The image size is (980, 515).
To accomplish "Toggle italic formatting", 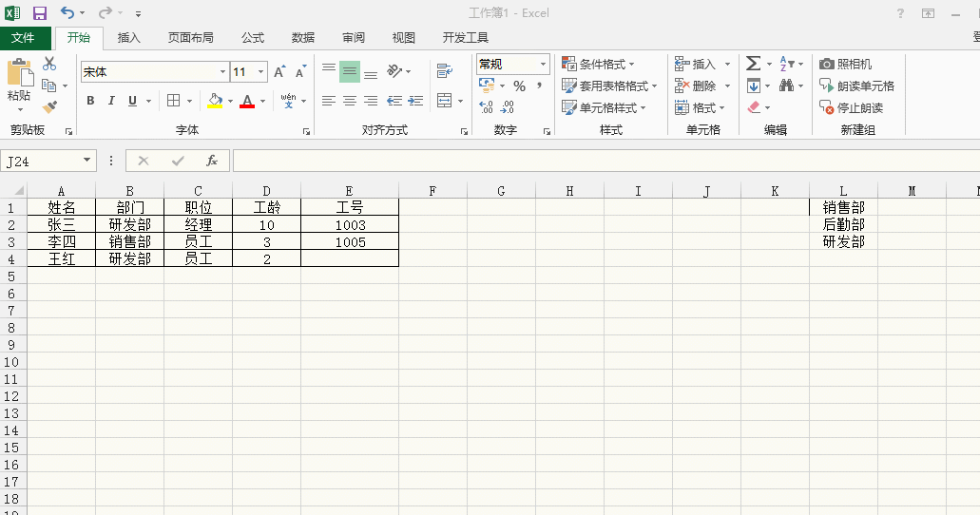I will (111, 101).
